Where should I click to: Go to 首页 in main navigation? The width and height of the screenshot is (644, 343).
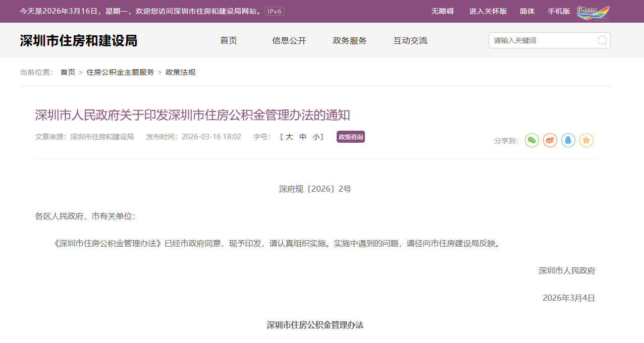click(x=229, y=41)
